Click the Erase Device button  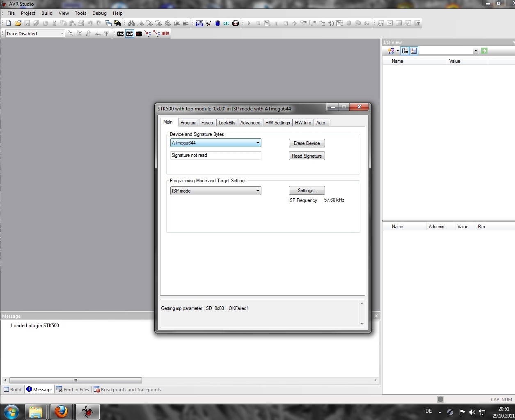pyautogui.click(x=307, y=143)
